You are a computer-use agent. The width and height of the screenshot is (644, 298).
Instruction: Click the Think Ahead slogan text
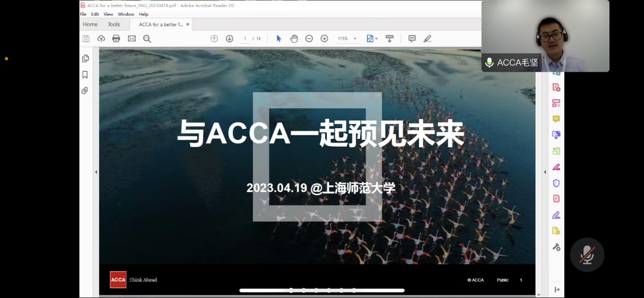click(143, 280)
